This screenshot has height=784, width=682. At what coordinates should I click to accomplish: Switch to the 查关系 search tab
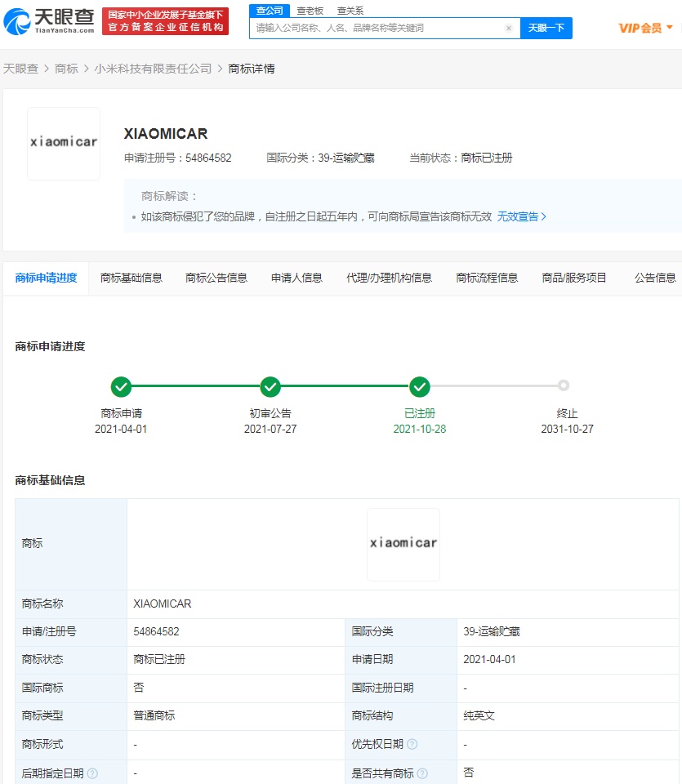350,11
